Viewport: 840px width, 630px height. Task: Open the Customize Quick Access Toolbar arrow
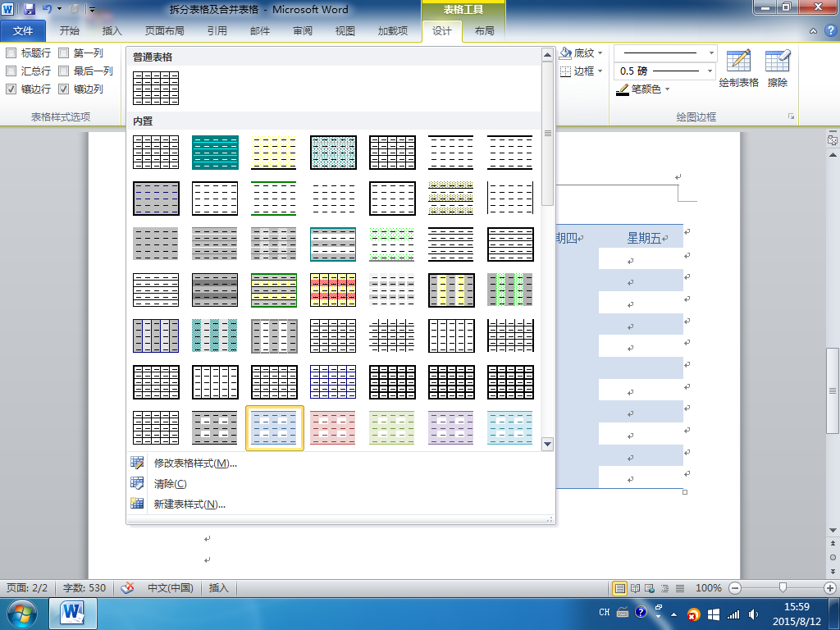click(92, 9)
